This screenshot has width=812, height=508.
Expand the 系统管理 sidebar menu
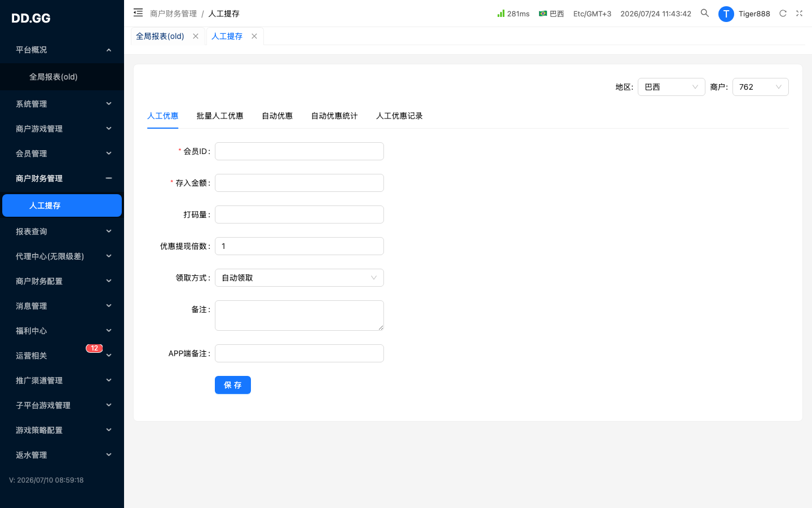[x=62, y=104]
